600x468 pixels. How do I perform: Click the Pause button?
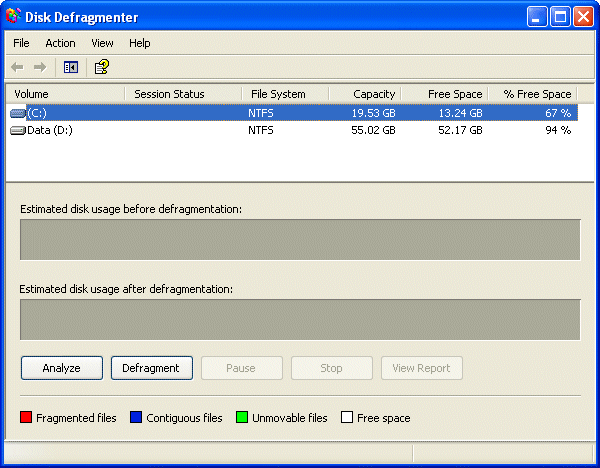pyautogui.click(x=242, y=368)
